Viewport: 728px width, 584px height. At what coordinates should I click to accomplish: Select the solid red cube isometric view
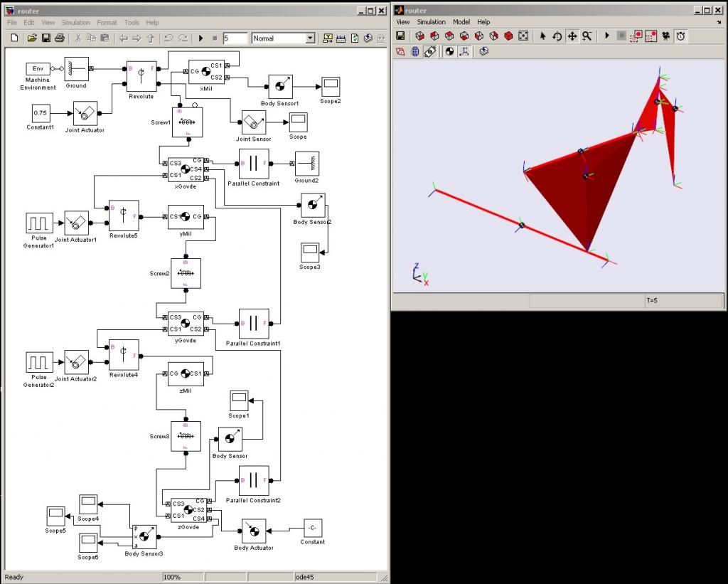508,36
